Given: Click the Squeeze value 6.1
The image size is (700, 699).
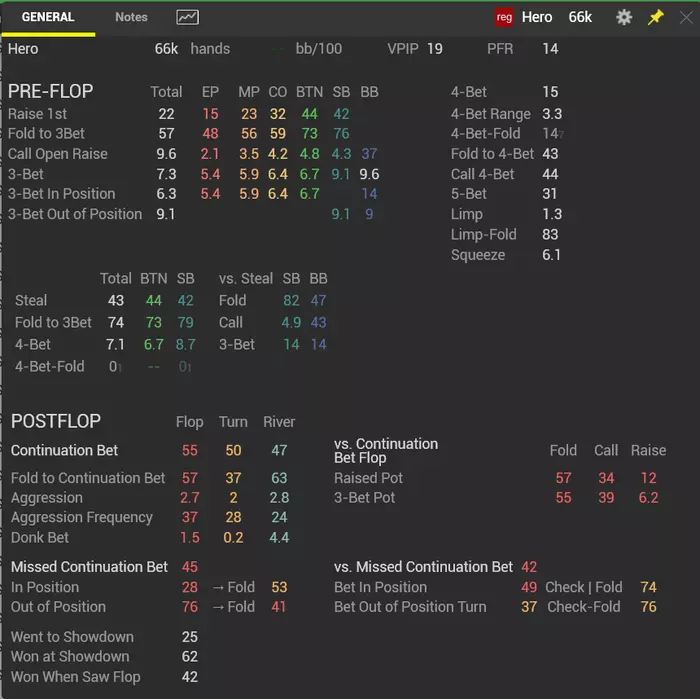Looking at the screenshot, I should [551, 255].
